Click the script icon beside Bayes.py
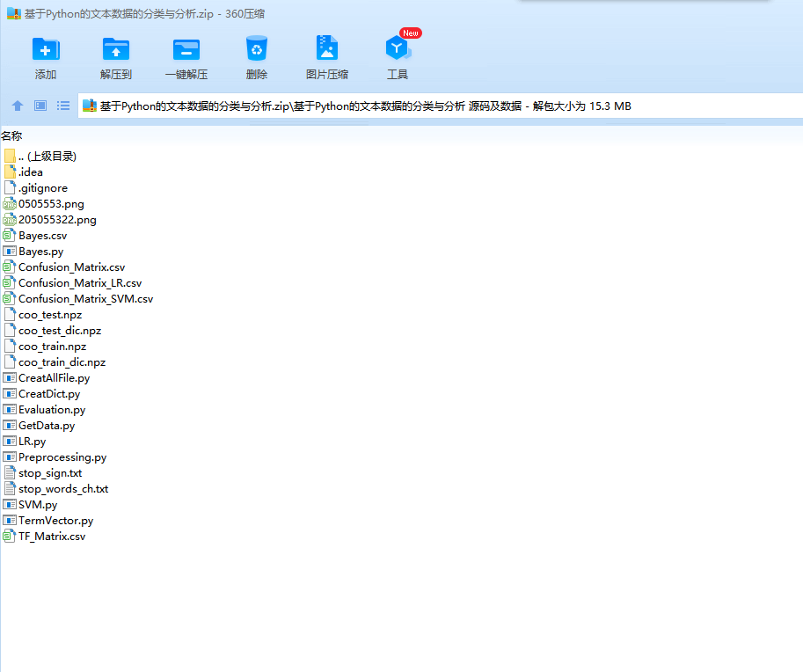803x672 pixels. [x=10, y=252]
